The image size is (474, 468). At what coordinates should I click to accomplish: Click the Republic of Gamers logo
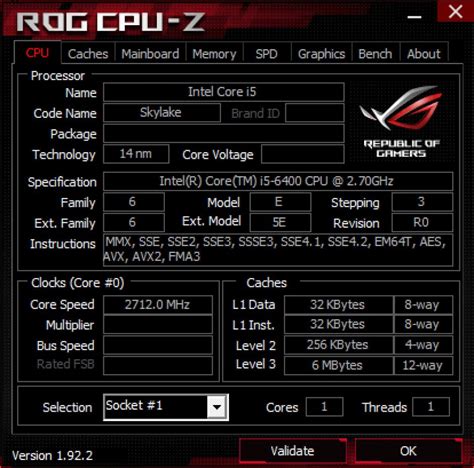coord(401,122)
